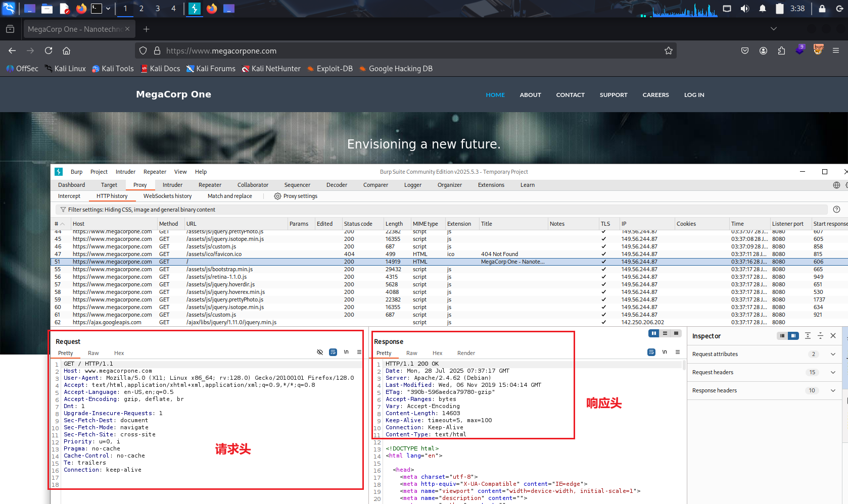Toggle non-printable \n display in Request
Viewport: 848px width, 504px height.
tap(346, 352)
